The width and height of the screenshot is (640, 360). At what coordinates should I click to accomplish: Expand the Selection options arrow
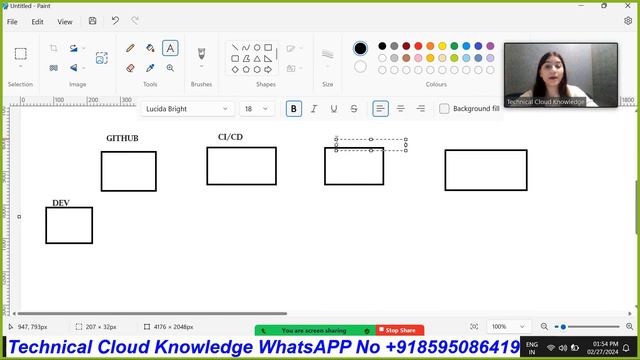click(x=20, y=66)
